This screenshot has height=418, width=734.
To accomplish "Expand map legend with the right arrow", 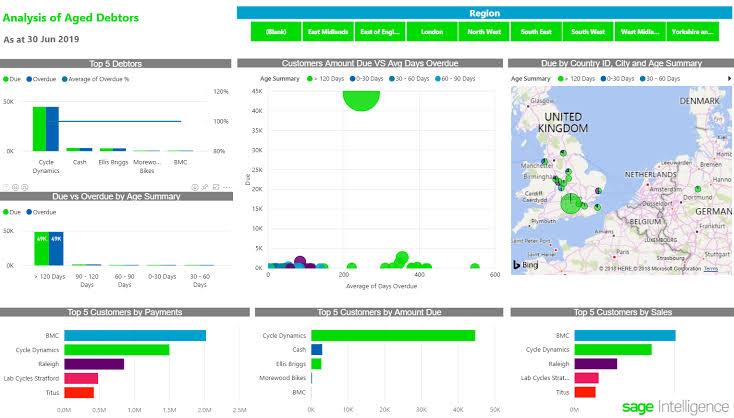I will (x=729, y=79).
